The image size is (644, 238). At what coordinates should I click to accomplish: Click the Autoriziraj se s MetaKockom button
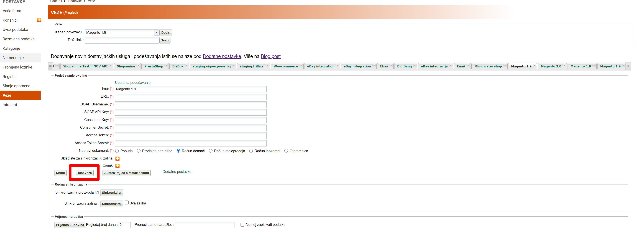pyautogui.click(x=127, y=173)
